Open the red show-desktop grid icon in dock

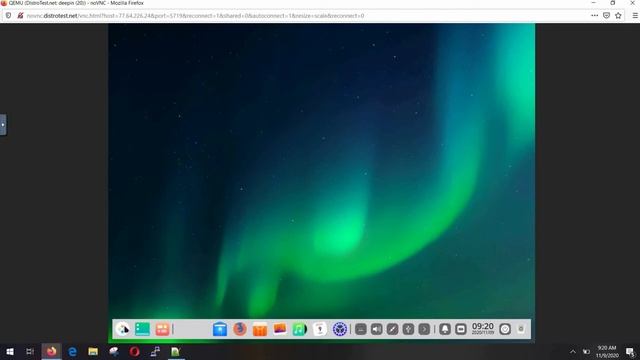(162, 329)
